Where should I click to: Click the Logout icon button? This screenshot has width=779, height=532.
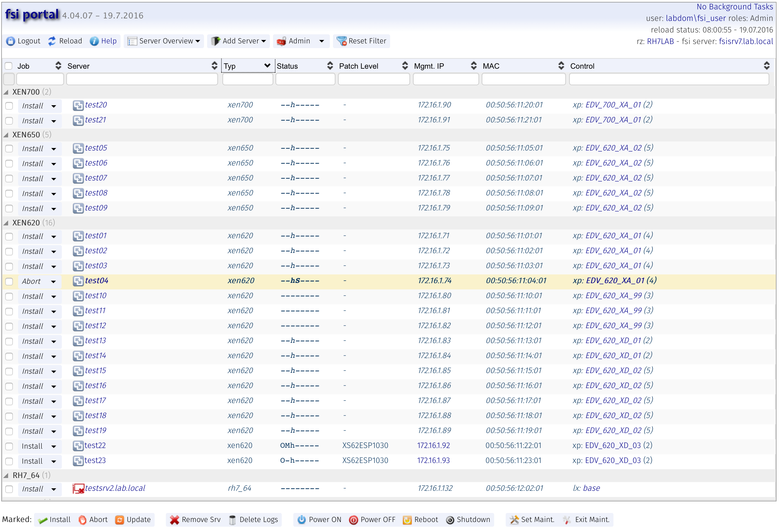pyautogui.click(x=11, y=41)
